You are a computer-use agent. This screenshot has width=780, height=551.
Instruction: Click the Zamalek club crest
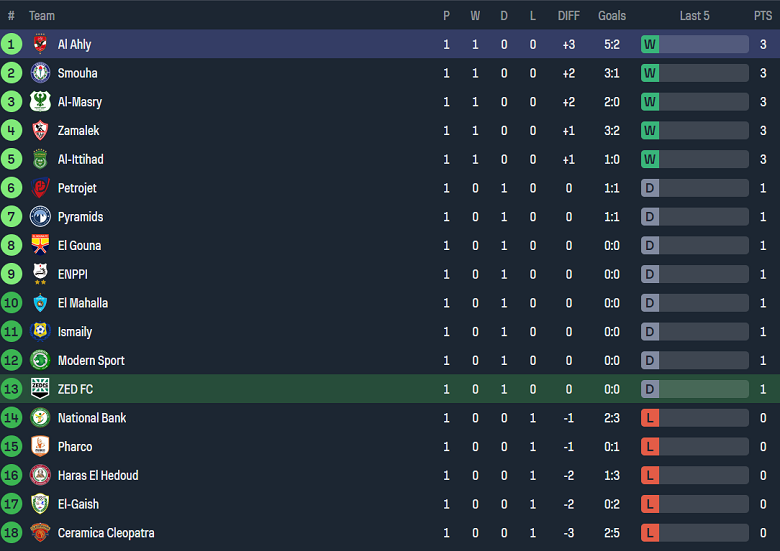tap(40, 130)
